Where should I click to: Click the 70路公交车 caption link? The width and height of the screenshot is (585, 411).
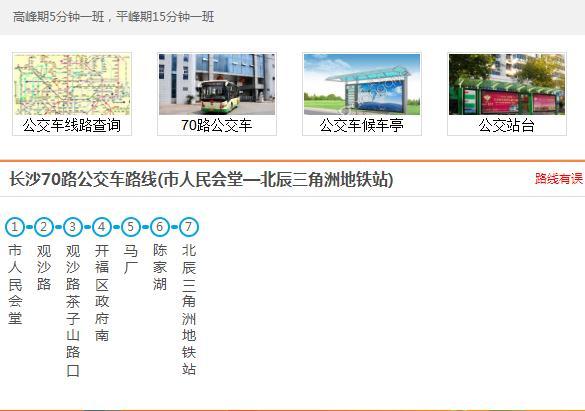217,125
